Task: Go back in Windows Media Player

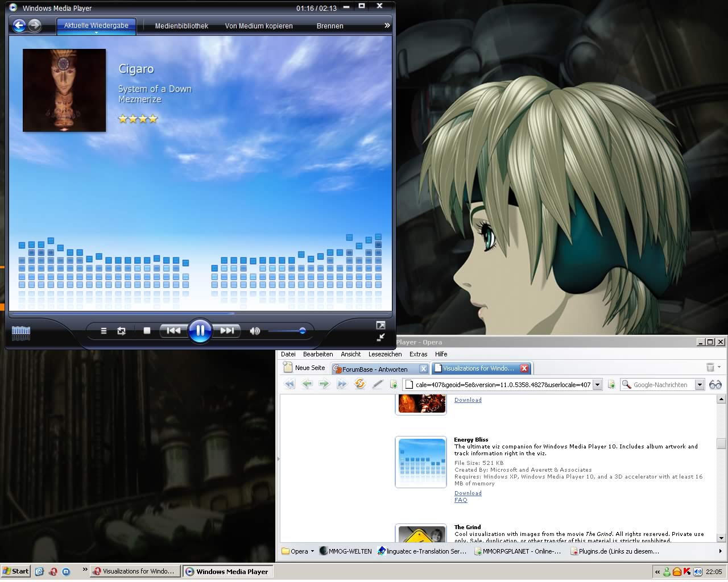Action: [x=19, y=25]
